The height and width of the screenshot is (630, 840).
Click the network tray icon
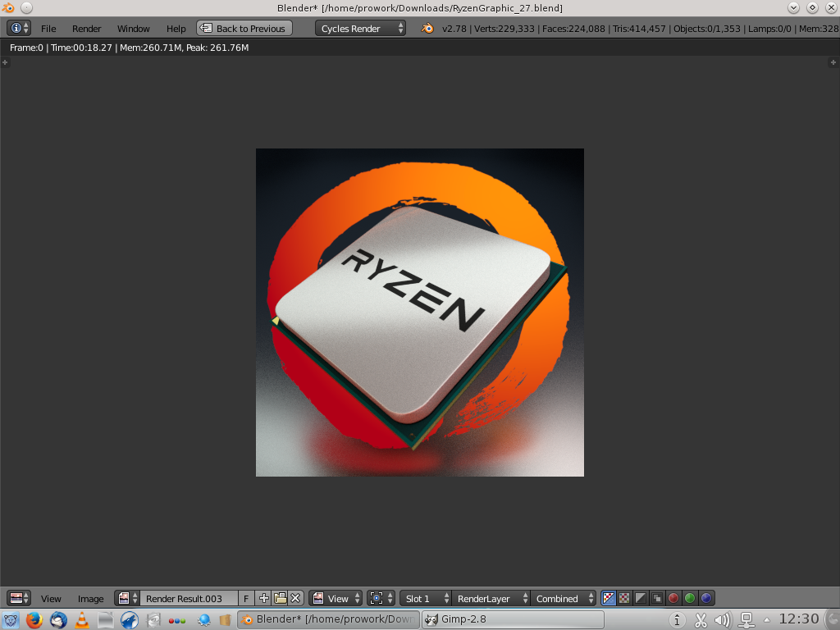point(746,620)
